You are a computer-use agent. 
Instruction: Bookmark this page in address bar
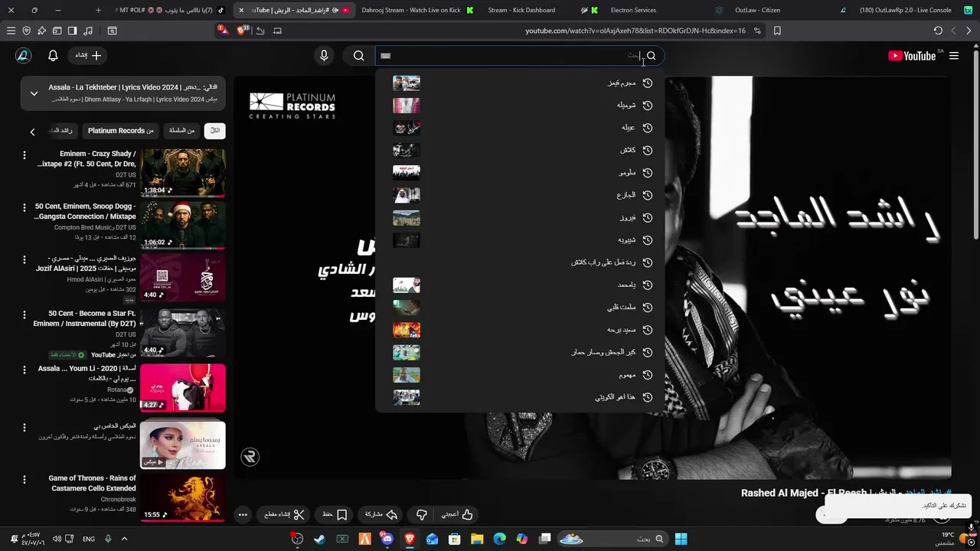pos(777,31)
